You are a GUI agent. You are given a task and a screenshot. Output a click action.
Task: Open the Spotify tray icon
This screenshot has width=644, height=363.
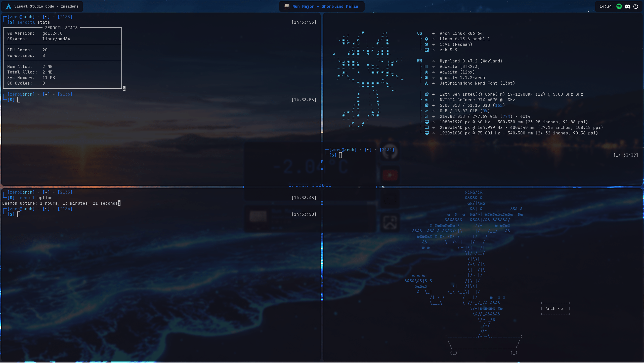coord(619,6)
